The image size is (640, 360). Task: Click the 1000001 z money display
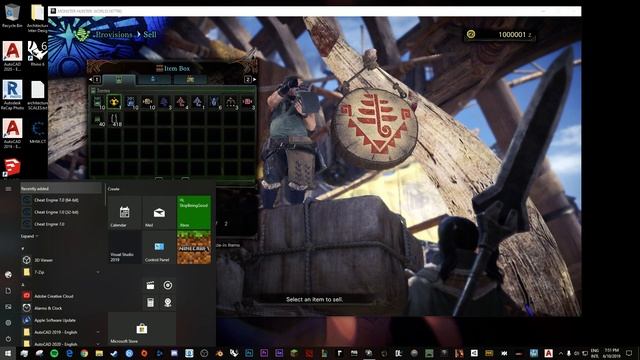pyautogui.click(x=500, y=35)
